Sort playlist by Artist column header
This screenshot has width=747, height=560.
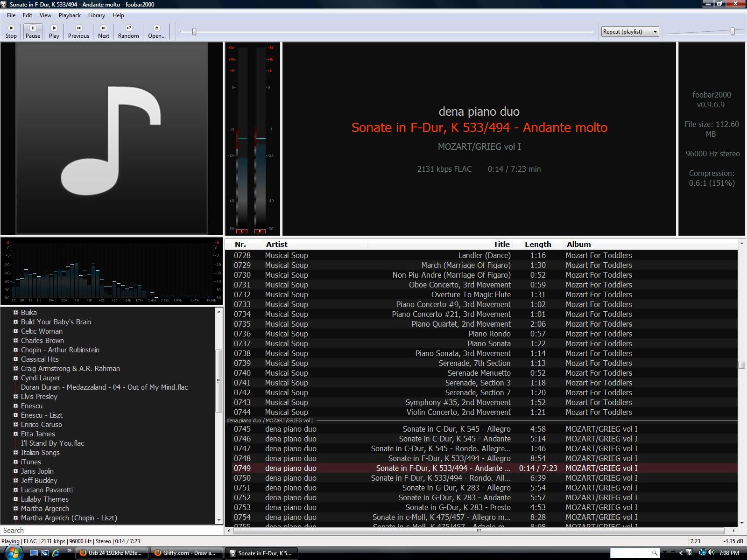pos(276,245)
